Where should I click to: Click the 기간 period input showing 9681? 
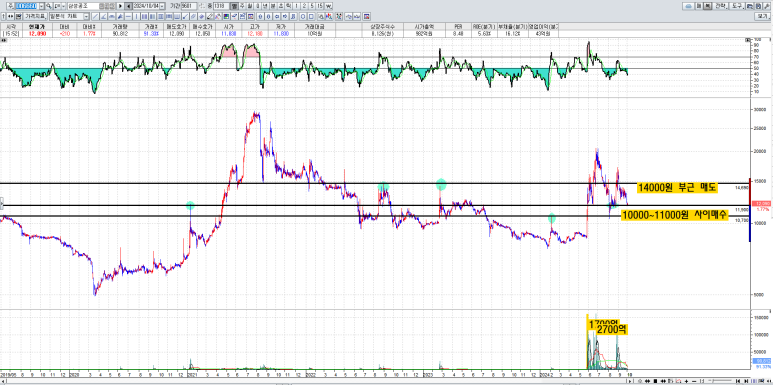point(189,6)
